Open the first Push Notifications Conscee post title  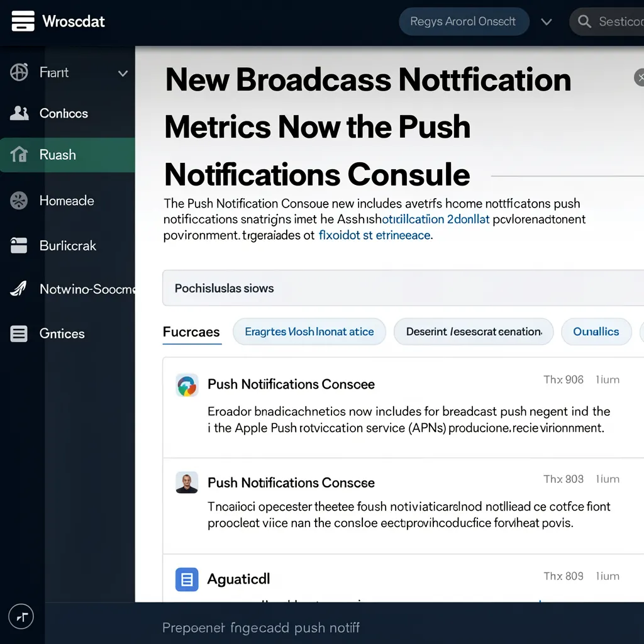point(291,384)
